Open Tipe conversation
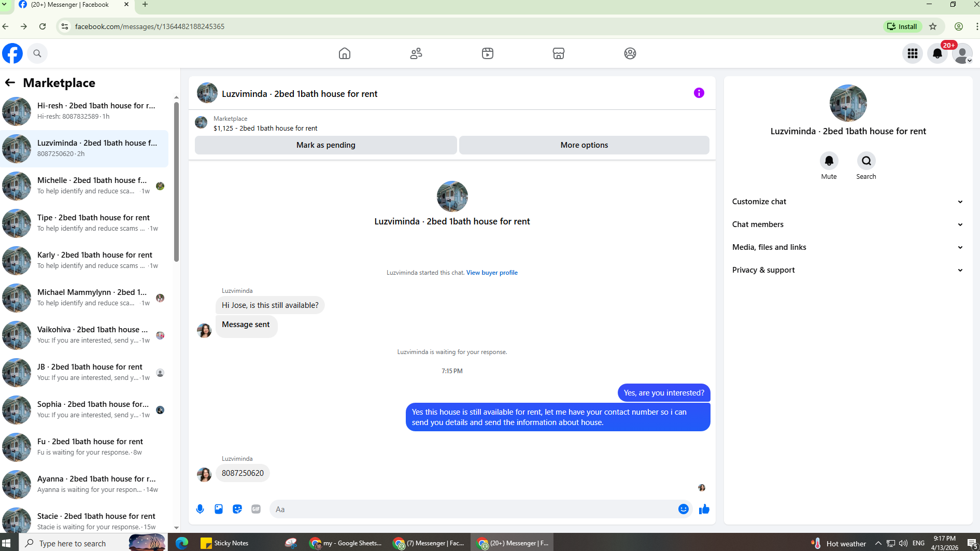This screenshot has height=551, width=980. pos(84,223)
